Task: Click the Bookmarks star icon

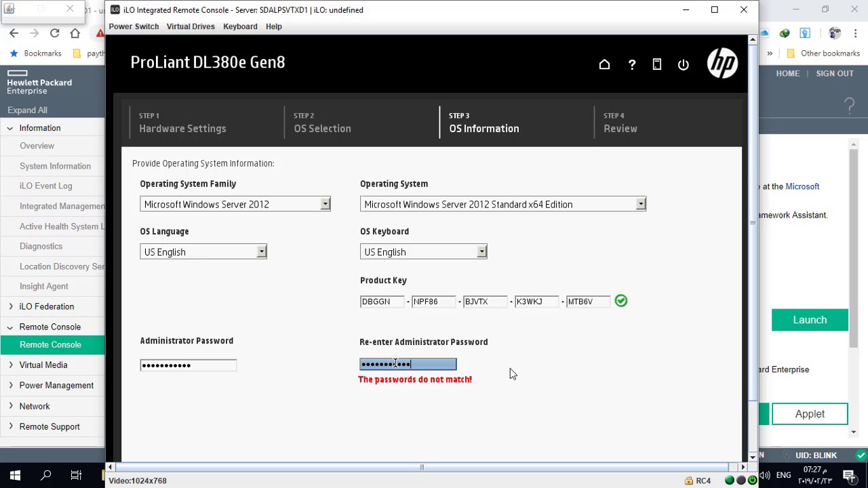Action: [x=14, y=54]
